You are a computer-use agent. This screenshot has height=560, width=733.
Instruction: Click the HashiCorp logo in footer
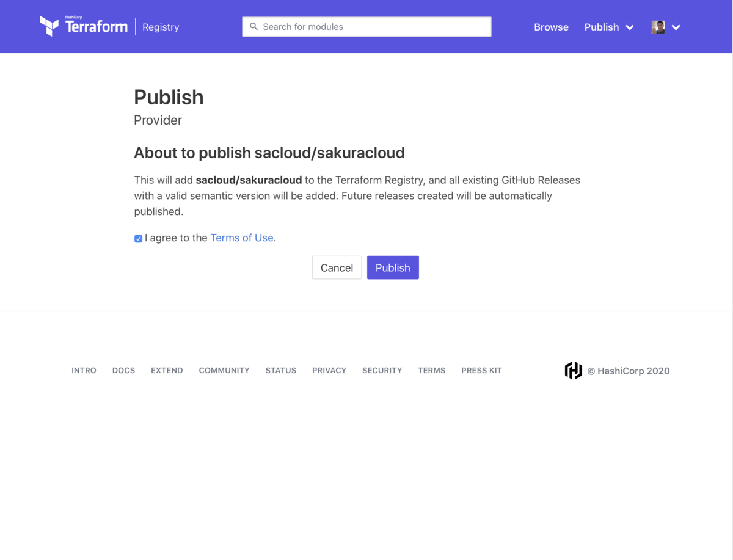click(573, 370)
